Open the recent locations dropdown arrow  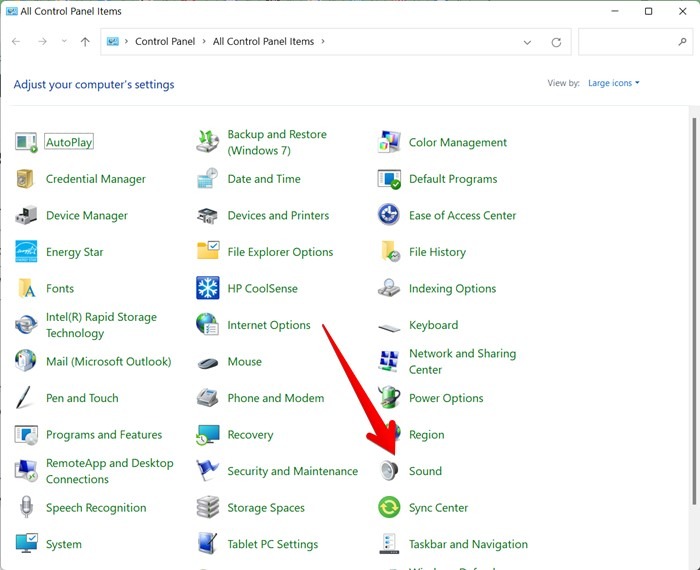(66, 42)
